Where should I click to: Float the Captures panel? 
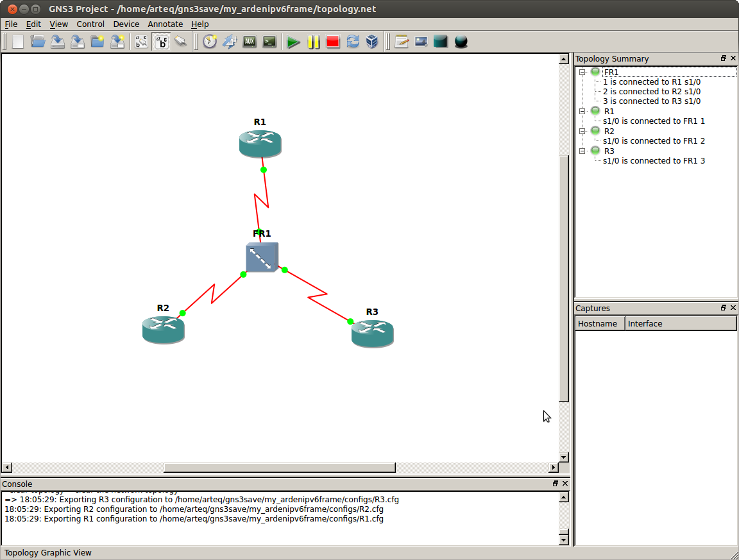[724, 307]
